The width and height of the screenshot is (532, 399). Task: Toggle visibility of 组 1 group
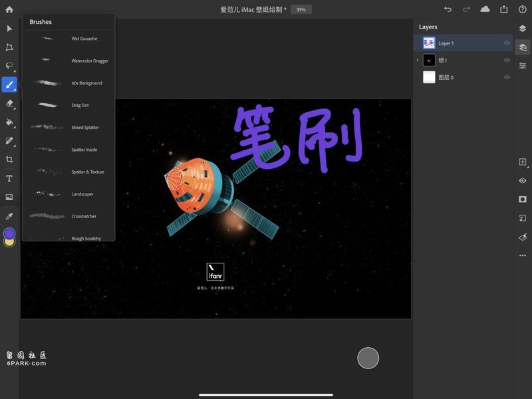(x=507, y=60)
